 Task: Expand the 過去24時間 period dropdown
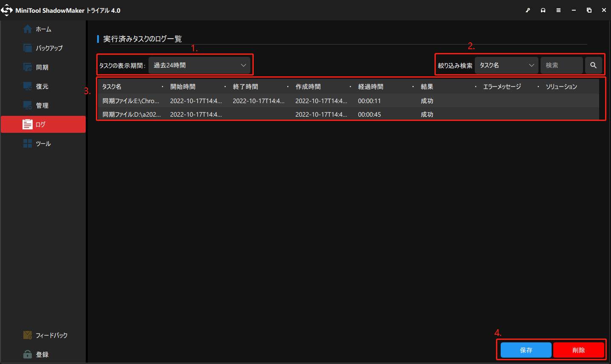[199, 65]
